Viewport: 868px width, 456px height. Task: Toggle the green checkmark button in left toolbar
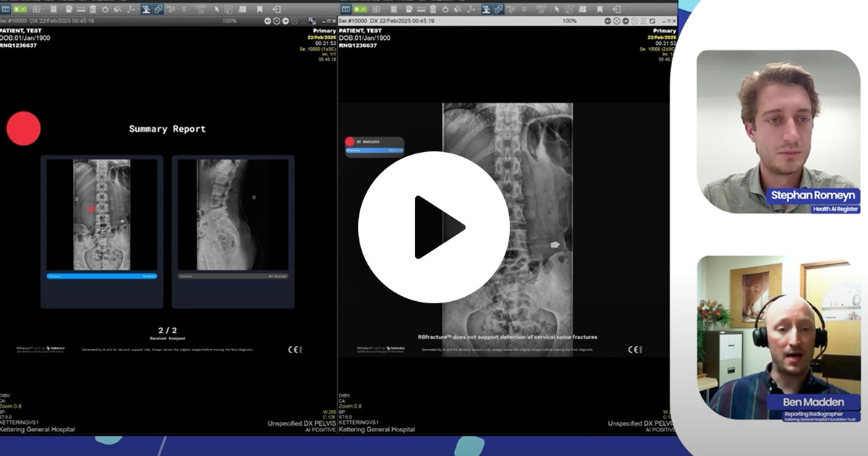pyautogui.click(x=20, y=9)
